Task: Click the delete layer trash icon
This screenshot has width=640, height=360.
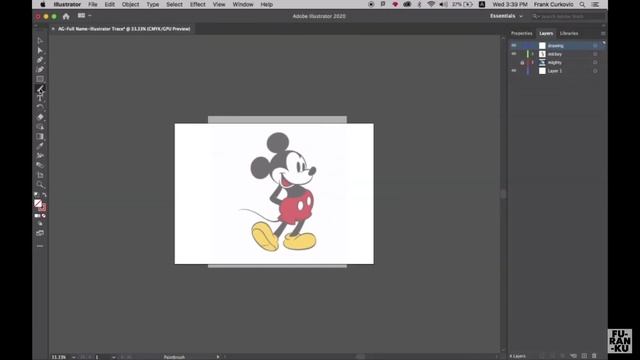Action: (594, 356)
